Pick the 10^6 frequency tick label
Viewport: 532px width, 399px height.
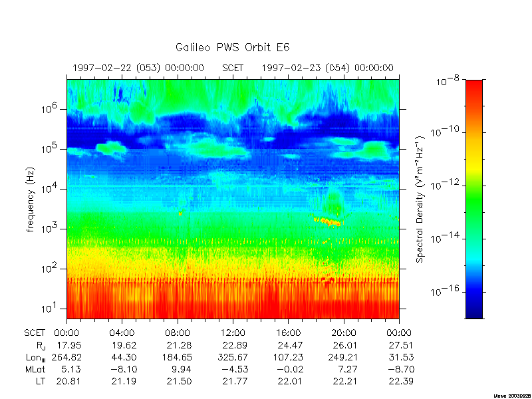tap(51, 108)
